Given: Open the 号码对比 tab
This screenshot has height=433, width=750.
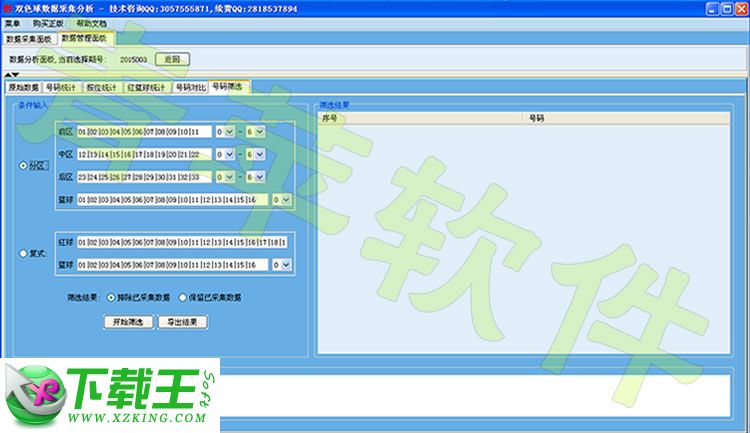Looking at the screenshot, I should coord(190,88).
